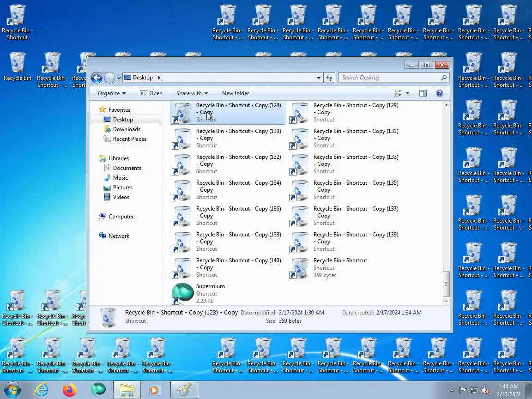
Task: Go back using the Explorer back arrow
Action: [x=97, y=78]
